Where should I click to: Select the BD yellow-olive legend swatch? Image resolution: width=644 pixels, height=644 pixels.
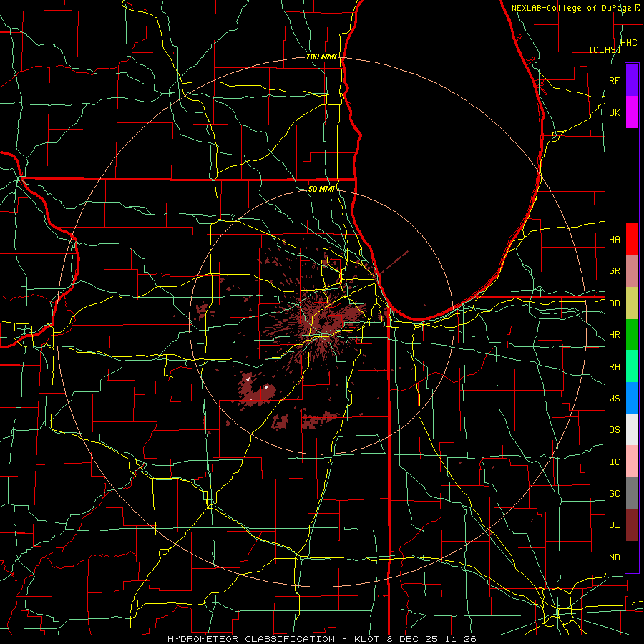click(632, 303)
